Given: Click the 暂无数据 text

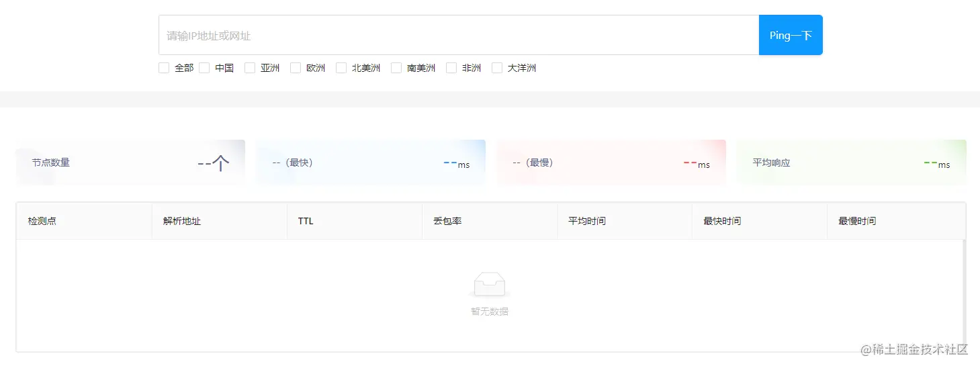Looking at the screenshot, I should tap(490, 312).
